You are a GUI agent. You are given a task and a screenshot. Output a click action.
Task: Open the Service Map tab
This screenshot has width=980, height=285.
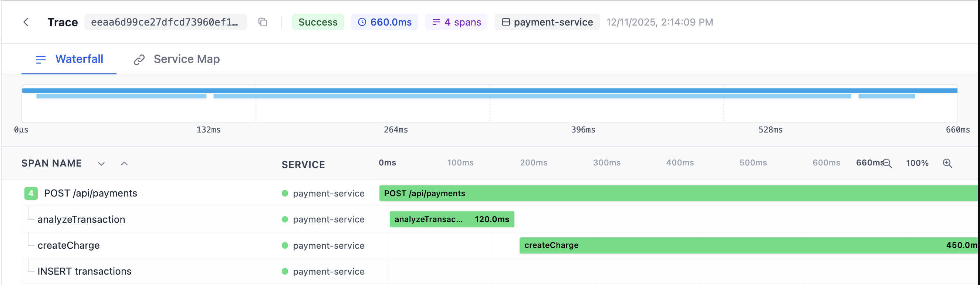click(186, 60)
